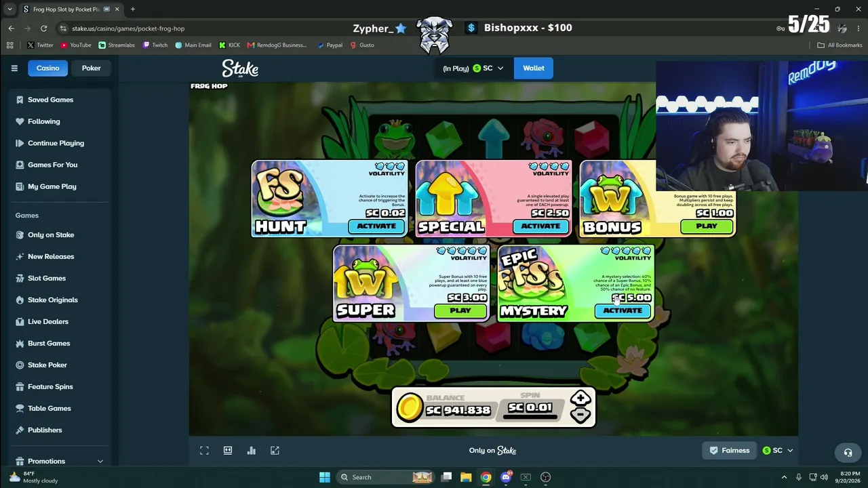Decrease spin bet with minus button
This screenshot has width=868, height=488.
point(580,415)
